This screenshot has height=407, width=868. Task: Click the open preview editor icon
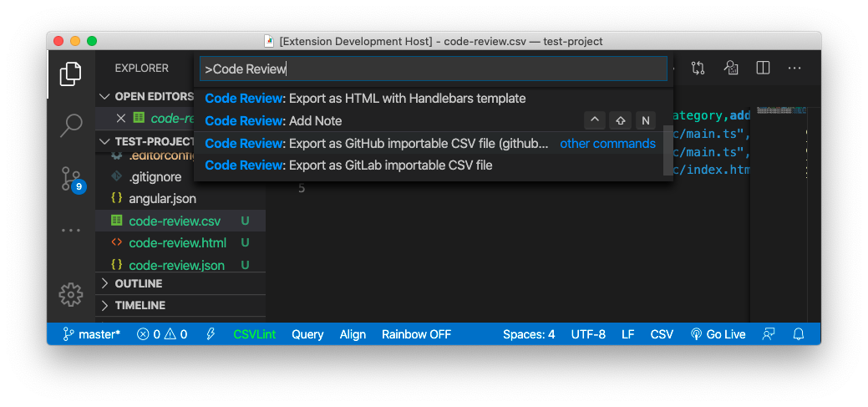tap(731, 68)
